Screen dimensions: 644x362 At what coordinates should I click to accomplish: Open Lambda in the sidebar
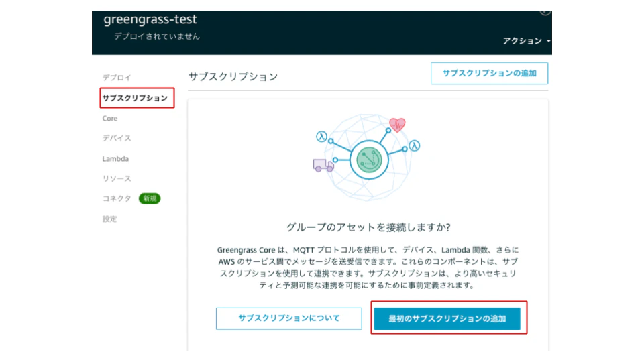click(115, 158)
